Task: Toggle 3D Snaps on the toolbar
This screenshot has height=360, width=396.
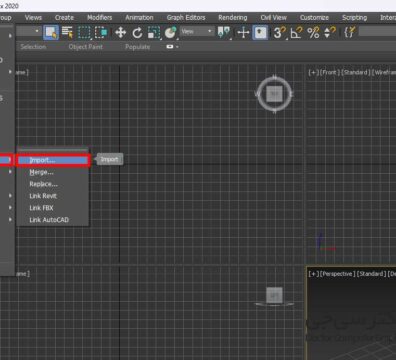Action: coord(279,32)
